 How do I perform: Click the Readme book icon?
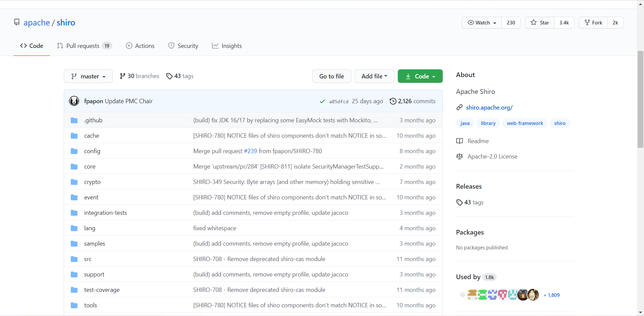[460, 141]
